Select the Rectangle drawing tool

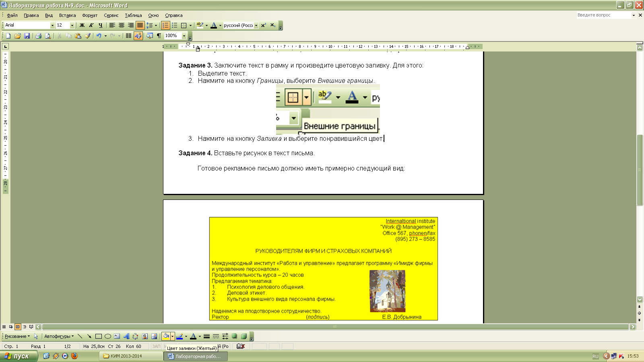click(99, 336)
